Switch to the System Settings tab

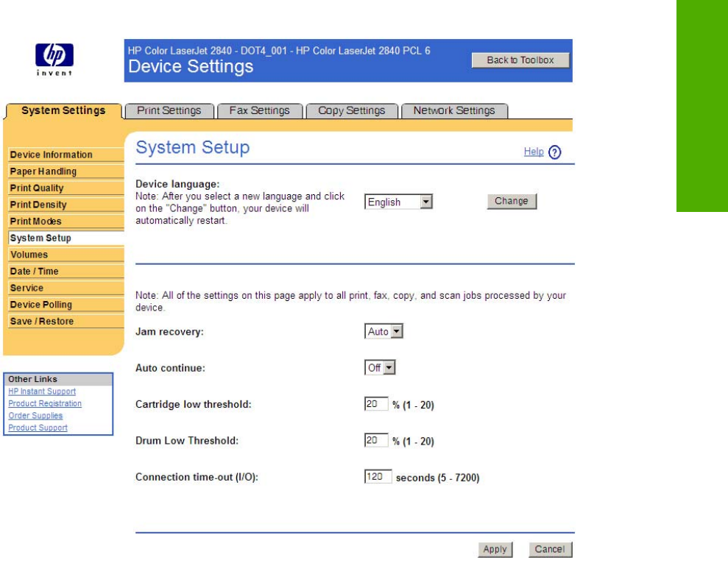tap(63, 111)
